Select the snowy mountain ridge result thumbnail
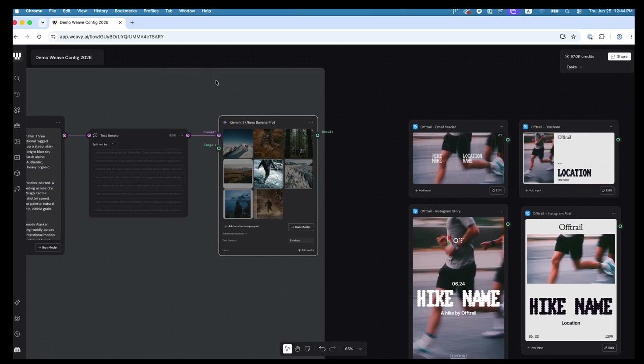This screenshot has height=364, width=644. 238,143
